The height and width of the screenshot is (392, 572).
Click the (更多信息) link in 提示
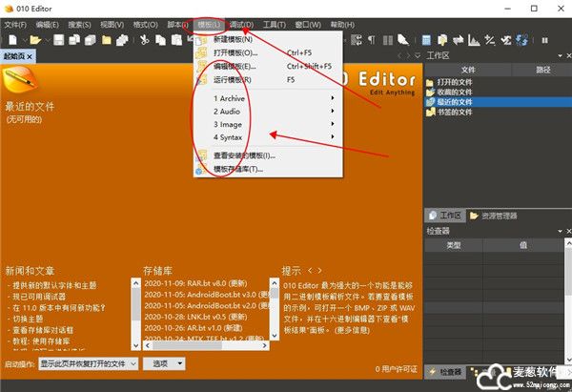351,330
